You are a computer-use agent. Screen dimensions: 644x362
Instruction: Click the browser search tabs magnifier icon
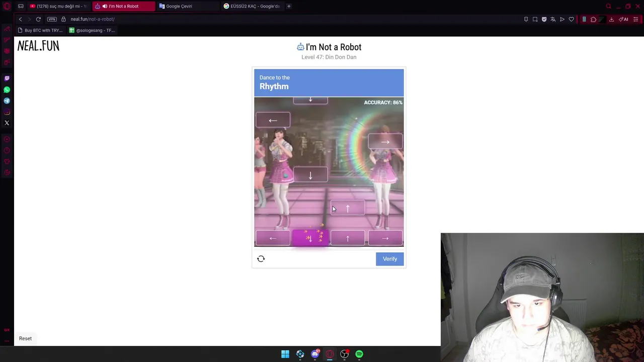point(608,6)
